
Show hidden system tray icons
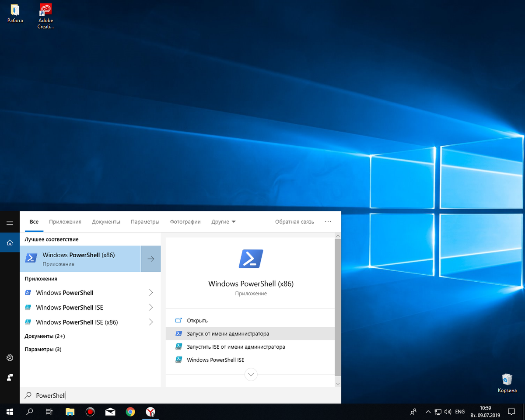coord(428,412)
